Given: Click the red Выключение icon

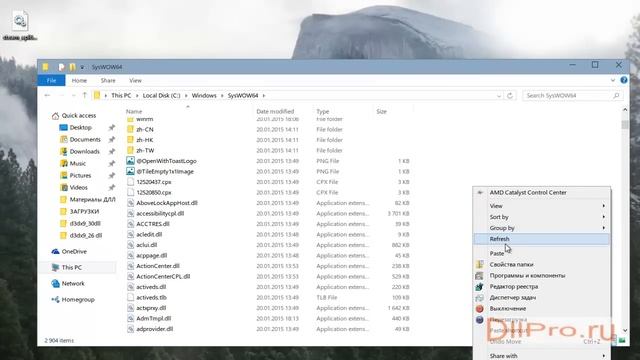Looking at the screenshot, I should 480,309.
